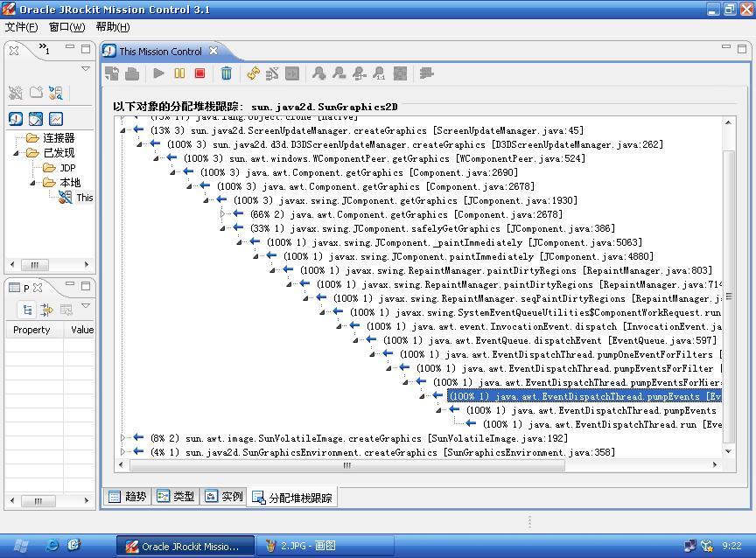Collapse the D3DScreenUpdateManager.createGraphics node
Viewport: 756px width, 558px height.
(139, 144)
